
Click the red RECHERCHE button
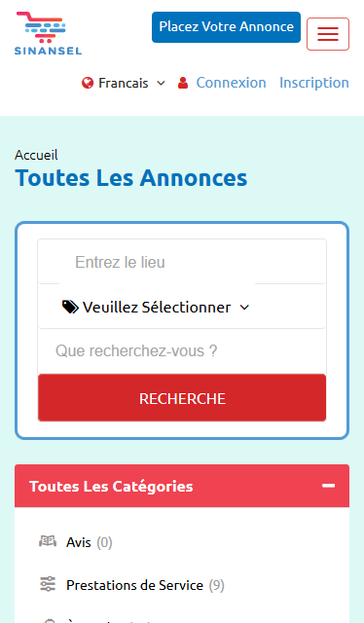pos(182,398)
